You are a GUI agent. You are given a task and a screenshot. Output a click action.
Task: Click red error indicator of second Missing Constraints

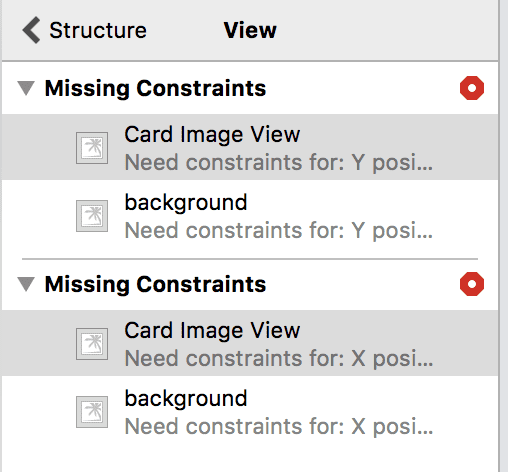point(472,284)
